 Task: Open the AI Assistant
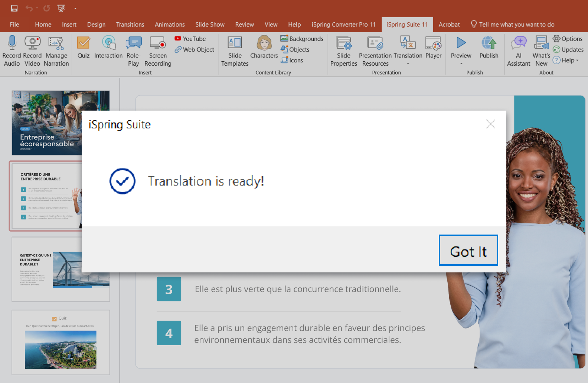(519, 51)
